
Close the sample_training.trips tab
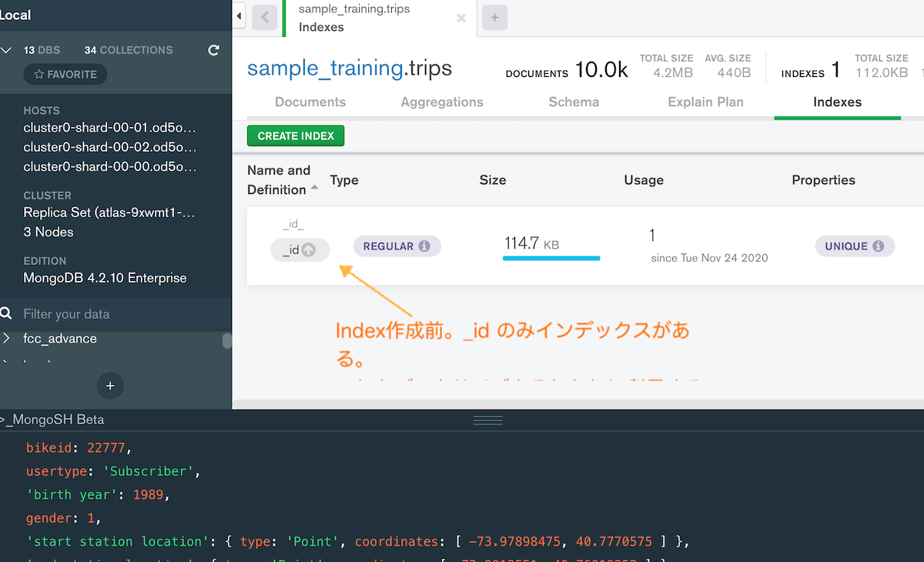[461, 18]
